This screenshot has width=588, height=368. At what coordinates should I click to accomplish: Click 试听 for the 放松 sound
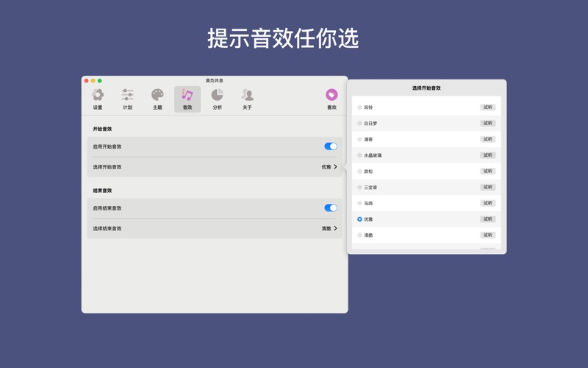(x=487, y=171)
